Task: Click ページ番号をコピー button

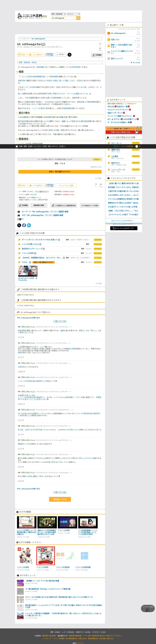Action: click(42, 191)
